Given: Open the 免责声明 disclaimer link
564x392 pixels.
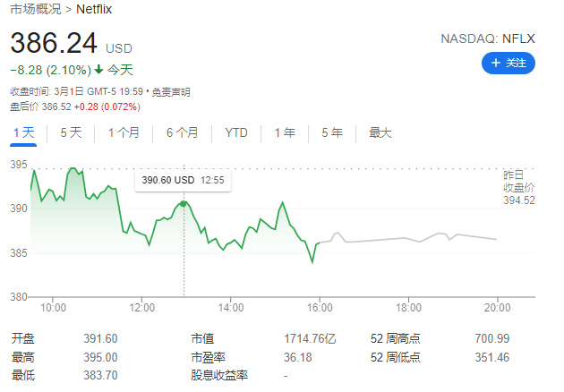Looking at the screenshot, I should 171,92.
